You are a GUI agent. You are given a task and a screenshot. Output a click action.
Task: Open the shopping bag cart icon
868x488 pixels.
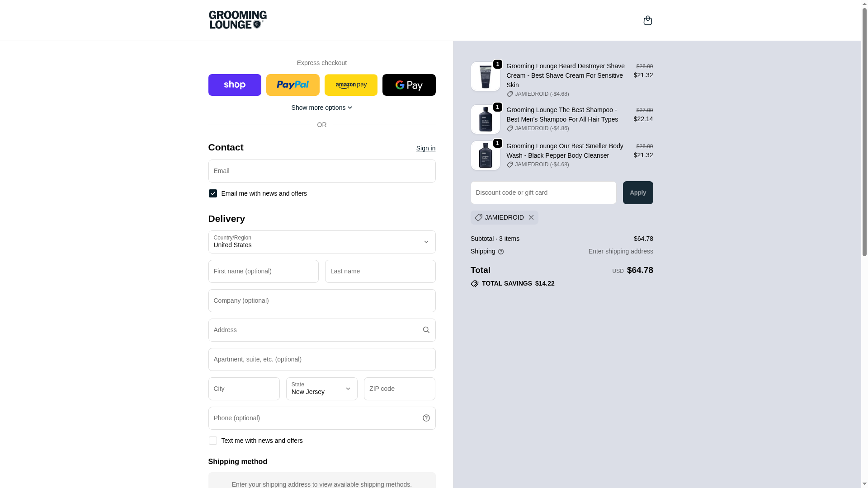[x=647, y=20]
